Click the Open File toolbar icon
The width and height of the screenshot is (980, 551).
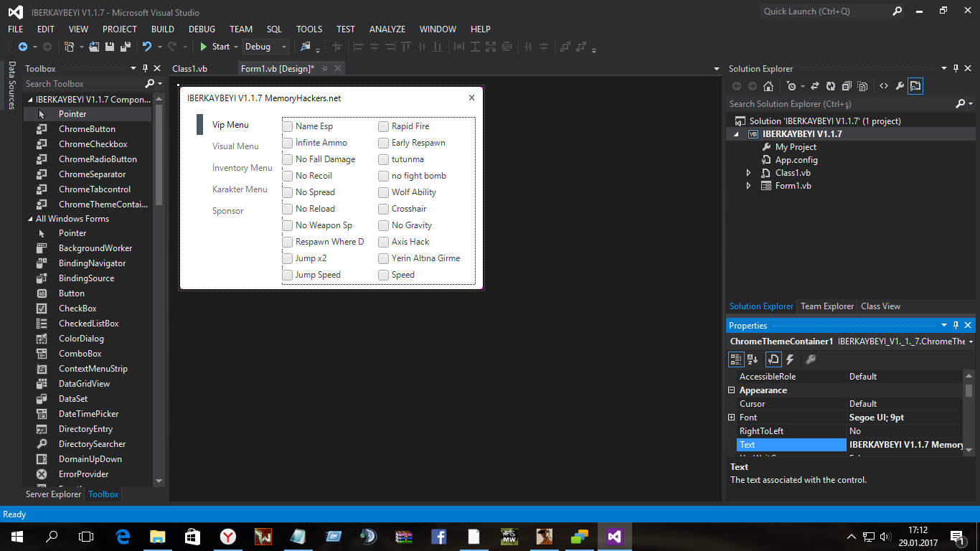click(x=95, y=47)
